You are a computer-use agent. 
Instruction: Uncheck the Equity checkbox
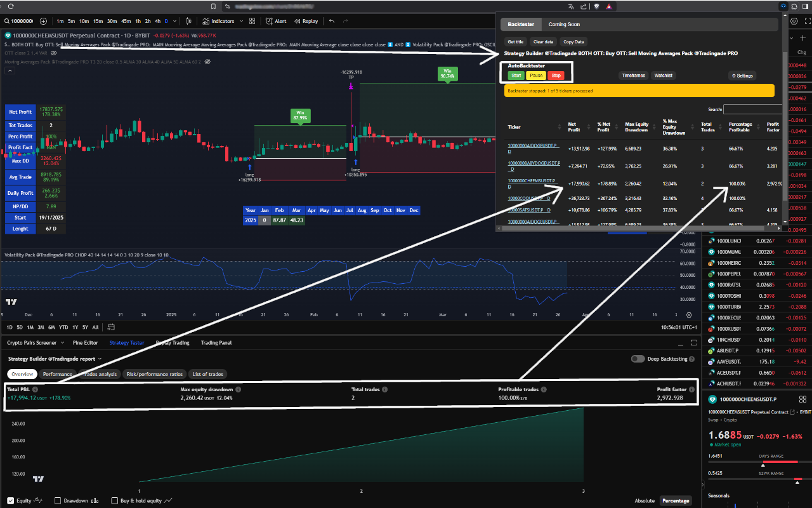11,500
